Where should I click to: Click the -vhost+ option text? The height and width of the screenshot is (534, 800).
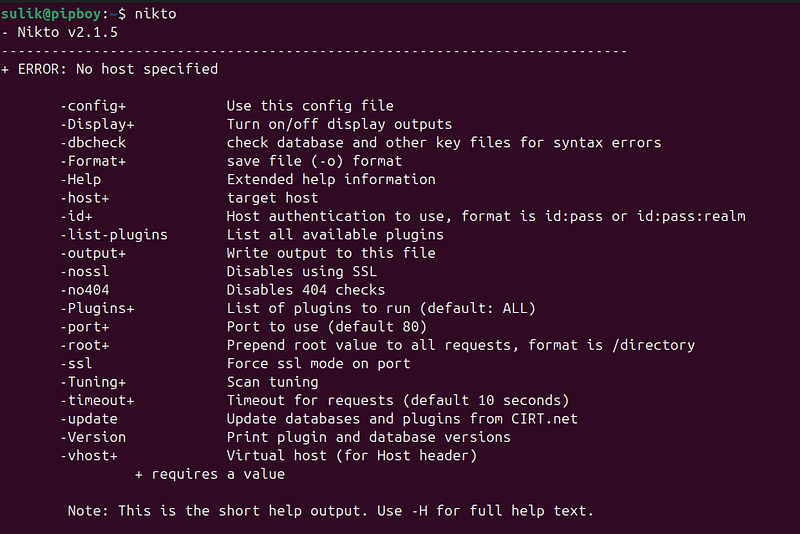tap(89, 455)
